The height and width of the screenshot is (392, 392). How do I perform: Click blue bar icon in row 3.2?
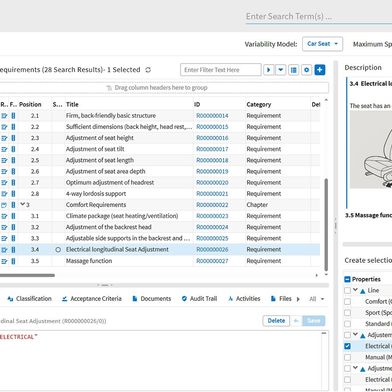13,227
